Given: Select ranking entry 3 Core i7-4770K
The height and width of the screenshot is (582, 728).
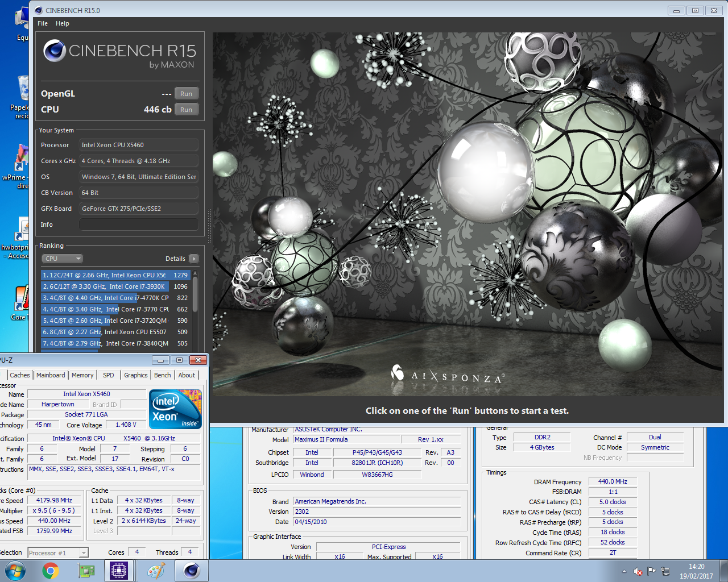Looking at the screenshot, I should pyautogui.click(x=115, y=298).
